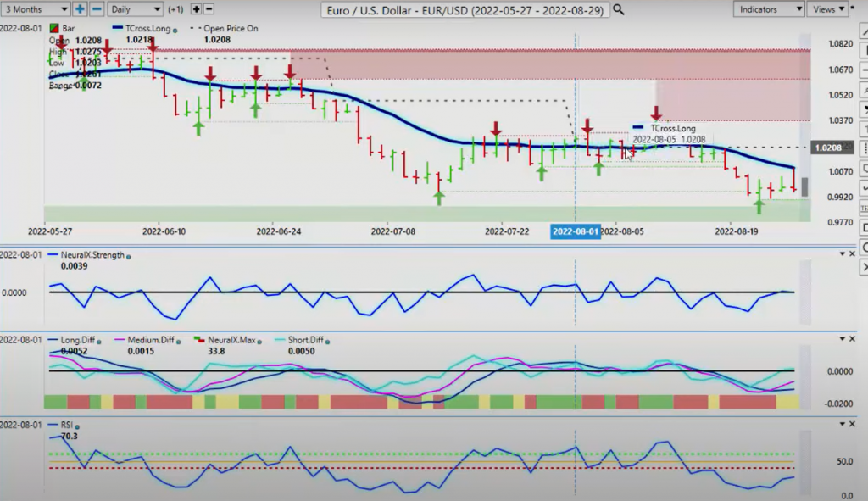Click the blue plus zoom-in button
The height and width of the screenshot is (501, 868).
point(81,9)
